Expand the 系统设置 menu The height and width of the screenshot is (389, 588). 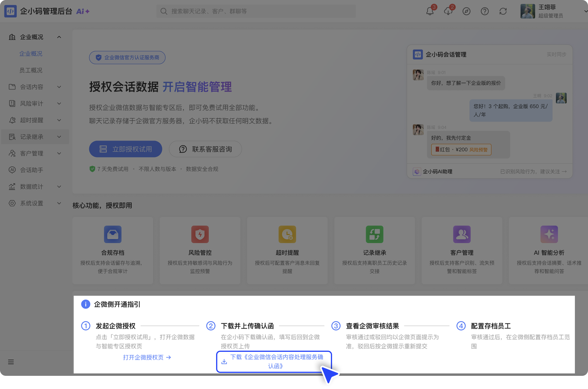click(59, 203)
